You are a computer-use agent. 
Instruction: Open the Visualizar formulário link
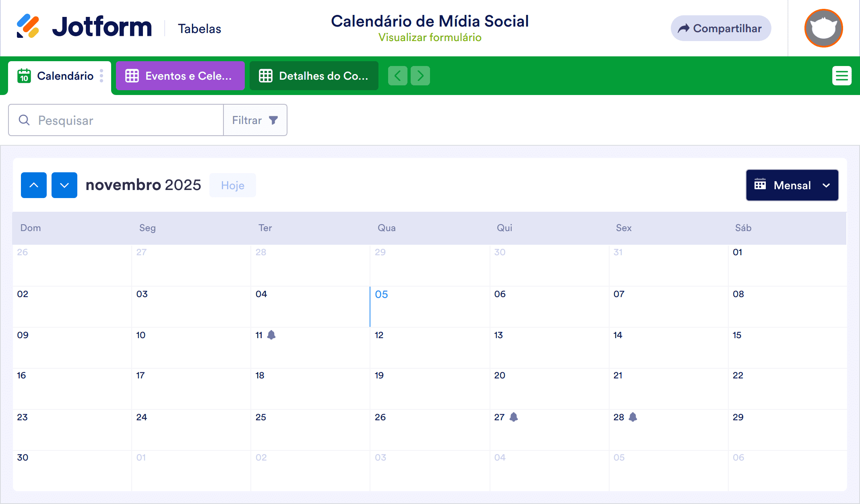click(430, 37)
